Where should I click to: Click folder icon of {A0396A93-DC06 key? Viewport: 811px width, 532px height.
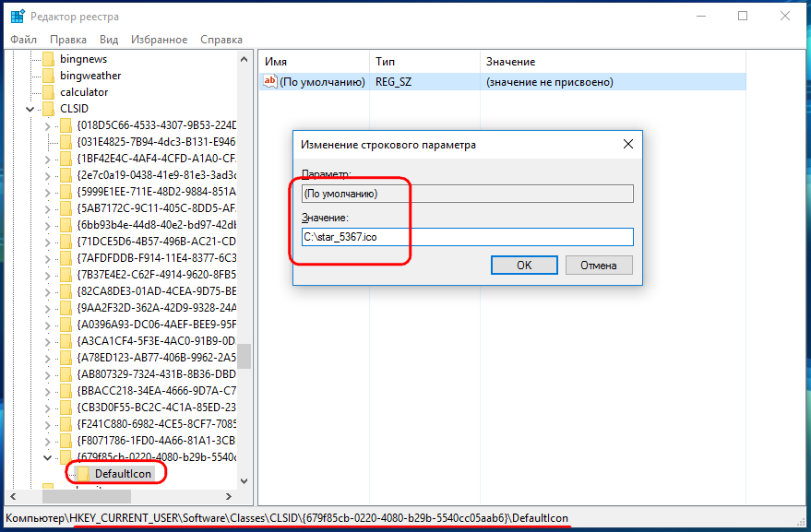pos(66,325)
